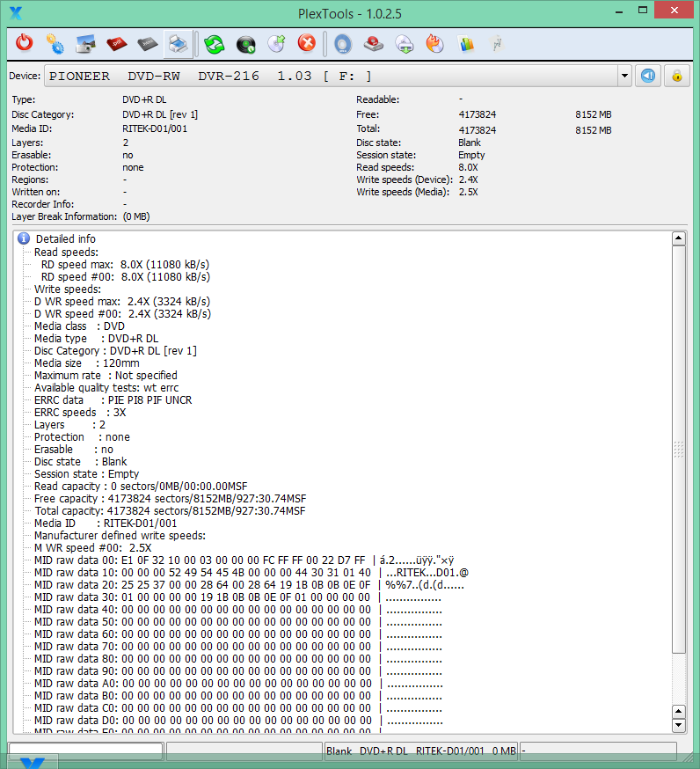
Task: Click the blue info icon beside Detailed info
Action: (x=24, y=238)
